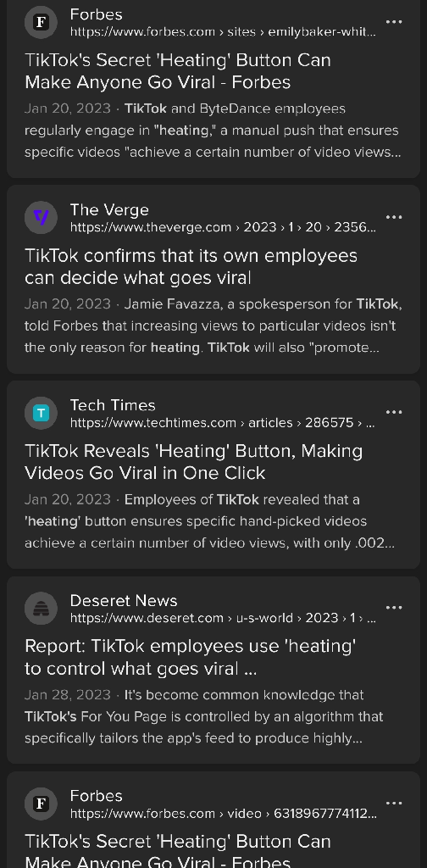Open 'TikTok Reveals Heating Button' Tech Times headline
Viewport: 427px width, 868px height.
193,462
